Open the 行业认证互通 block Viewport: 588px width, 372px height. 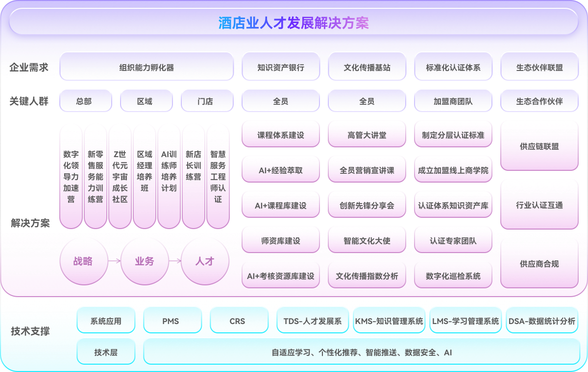tap(539, 205)
